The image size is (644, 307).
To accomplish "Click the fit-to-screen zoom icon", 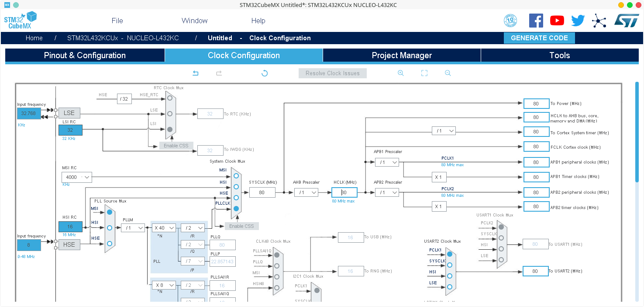I will (x=424, y=73).
